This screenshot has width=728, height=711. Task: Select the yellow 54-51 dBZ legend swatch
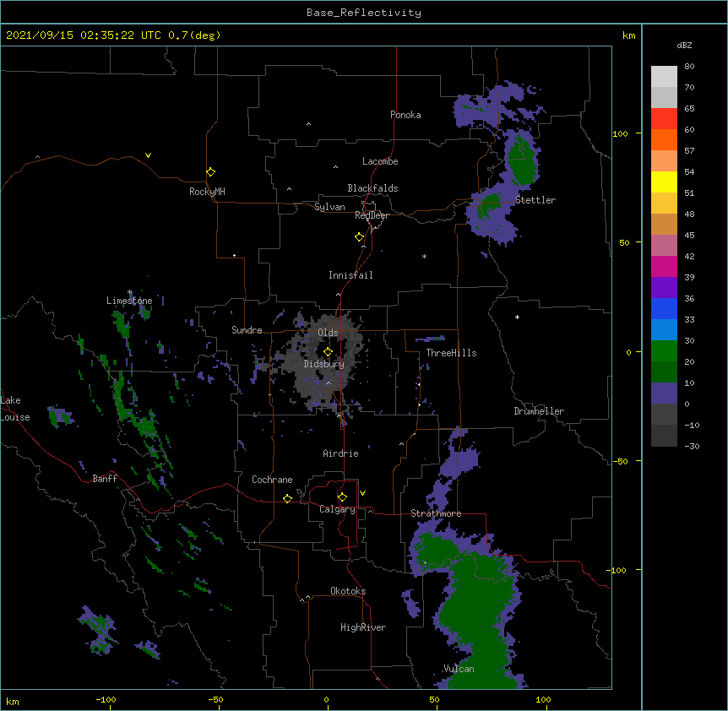(664, 182)
